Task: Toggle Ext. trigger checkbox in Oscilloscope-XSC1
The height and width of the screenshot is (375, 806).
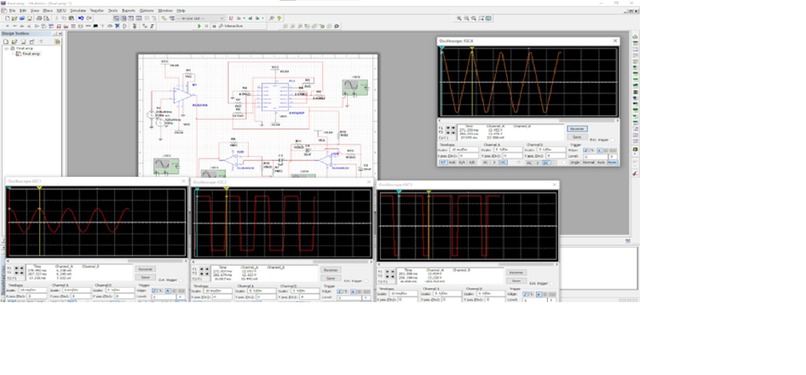Action: click(181, 280)
